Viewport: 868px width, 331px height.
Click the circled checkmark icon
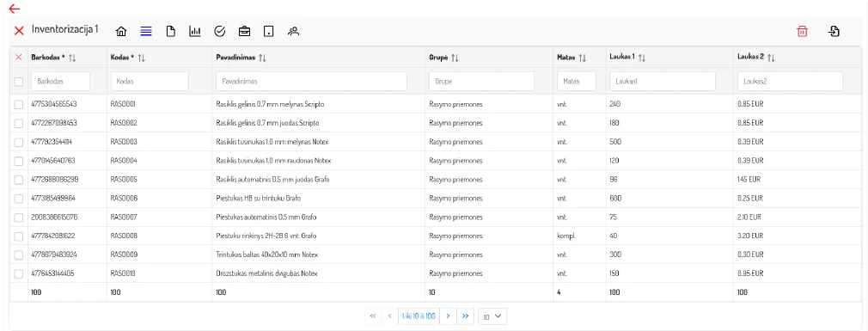[220, 32]
